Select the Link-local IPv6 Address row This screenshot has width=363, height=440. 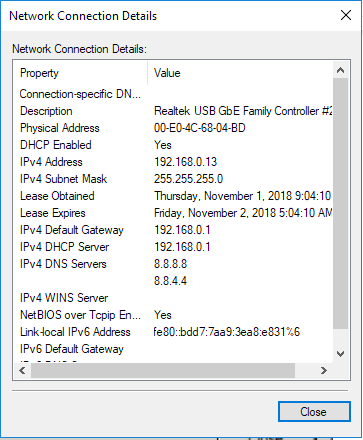(x=173, y=332)
